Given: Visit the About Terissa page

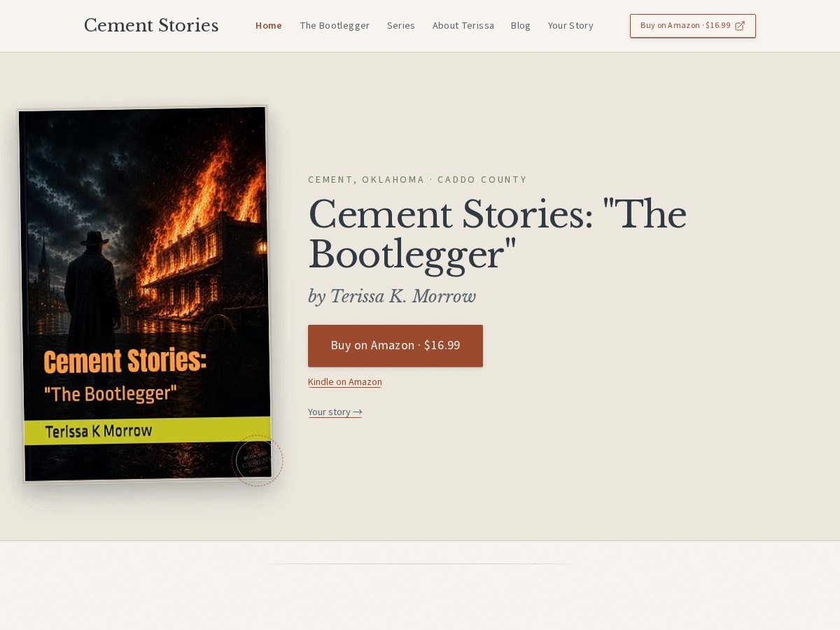Looking at the screenshot, I should click(x=463, y=26).
